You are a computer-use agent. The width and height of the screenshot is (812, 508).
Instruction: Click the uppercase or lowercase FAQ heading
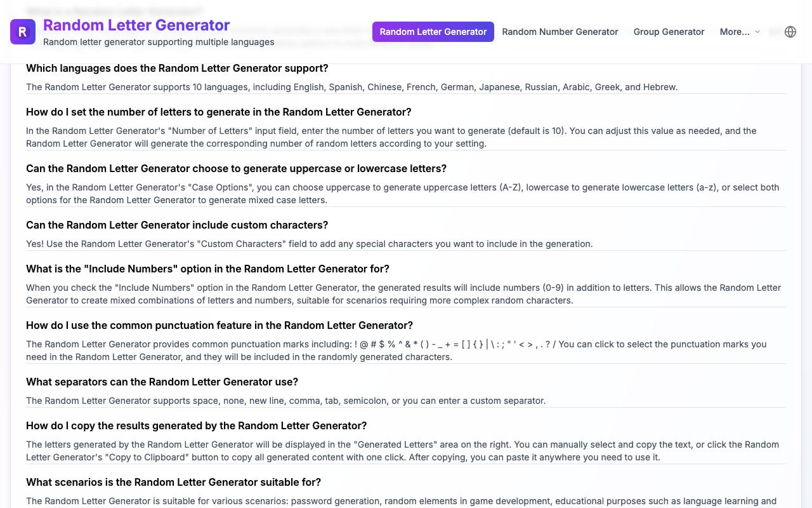[x=236, y=168]
